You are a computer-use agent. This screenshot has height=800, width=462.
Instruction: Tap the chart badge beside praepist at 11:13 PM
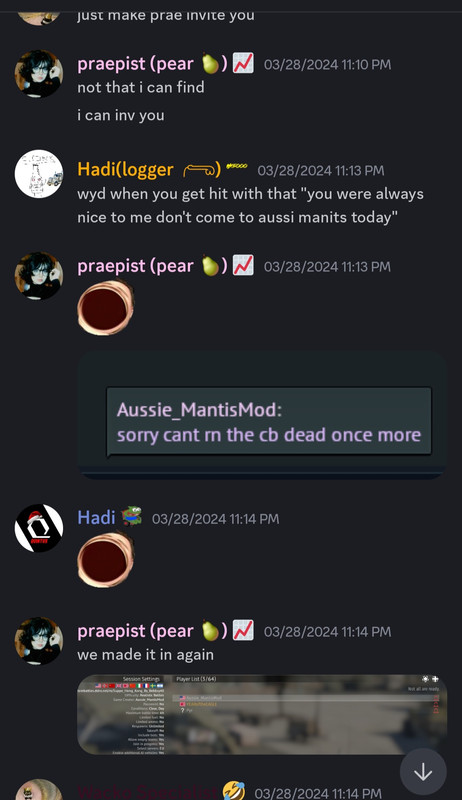243,266
